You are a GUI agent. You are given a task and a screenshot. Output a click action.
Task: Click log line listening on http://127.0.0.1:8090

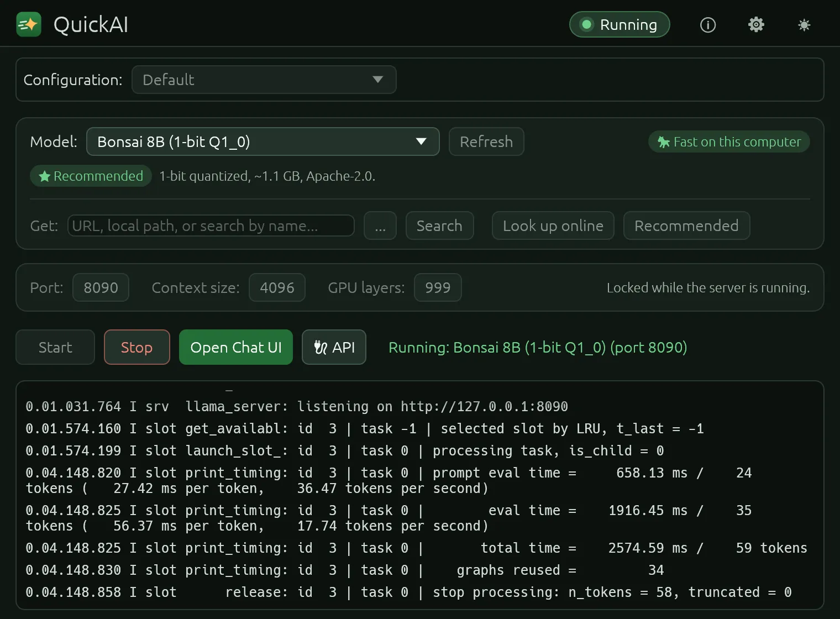pos(297,407)
